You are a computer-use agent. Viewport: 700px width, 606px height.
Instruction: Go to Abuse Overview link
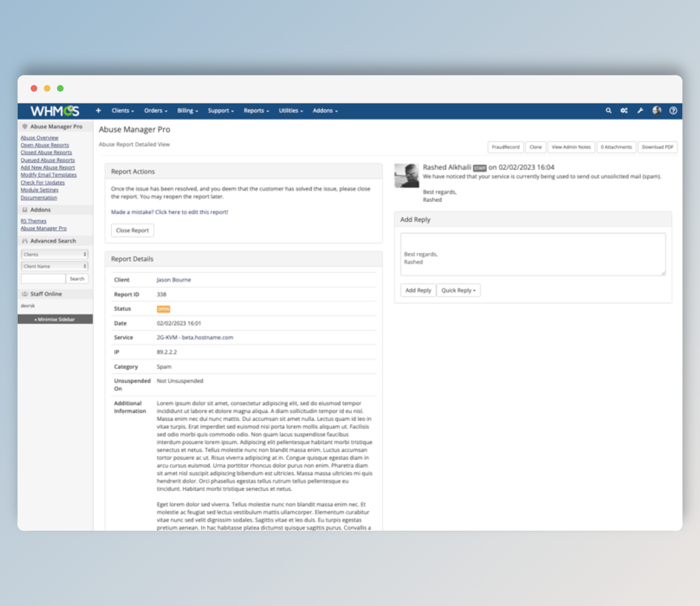pos(39,138)
